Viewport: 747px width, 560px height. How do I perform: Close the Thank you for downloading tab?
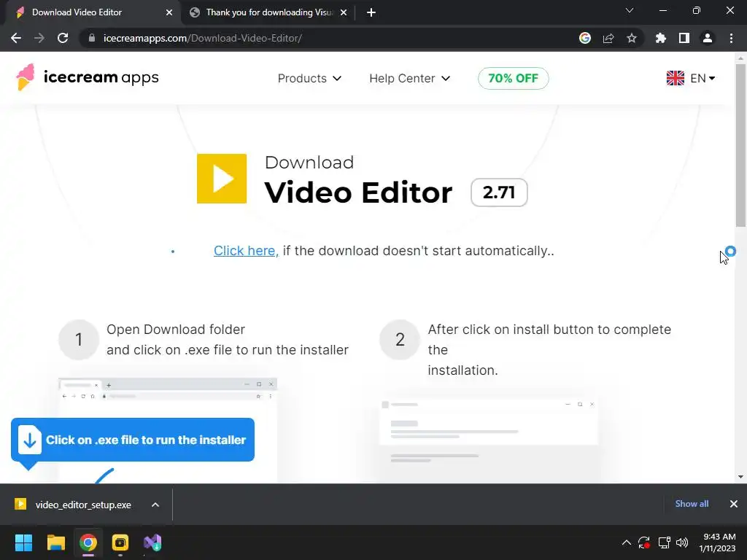[344, 12]
